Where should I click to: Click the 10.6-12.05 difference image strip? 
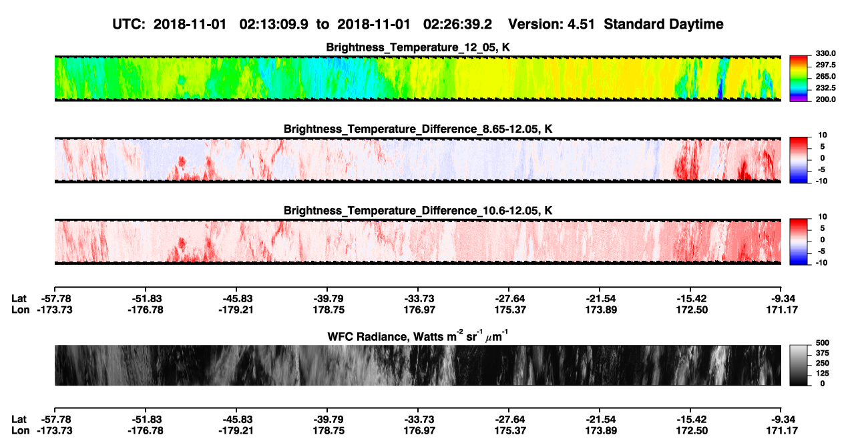417,242
